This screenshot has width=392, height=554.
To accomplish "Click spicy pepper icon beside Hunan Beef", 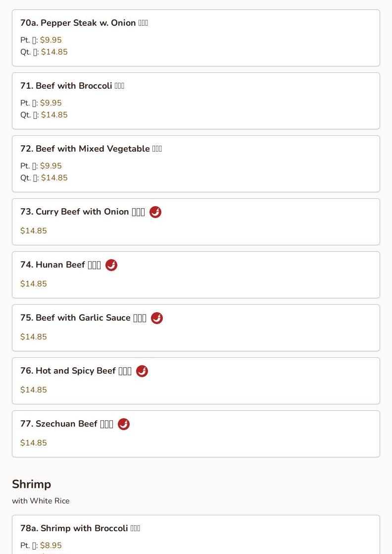I will pos(111,265).
